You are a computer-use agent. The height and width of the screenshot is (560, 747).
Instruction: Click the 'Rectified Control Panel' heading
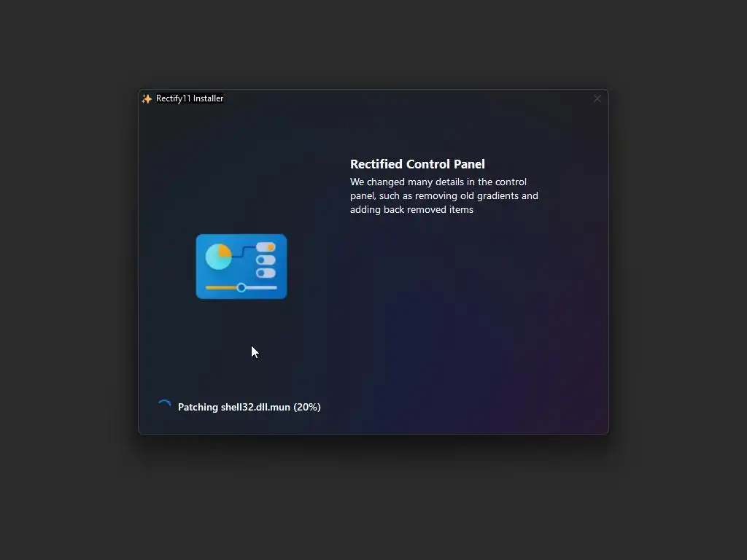(x=417, y=164)
